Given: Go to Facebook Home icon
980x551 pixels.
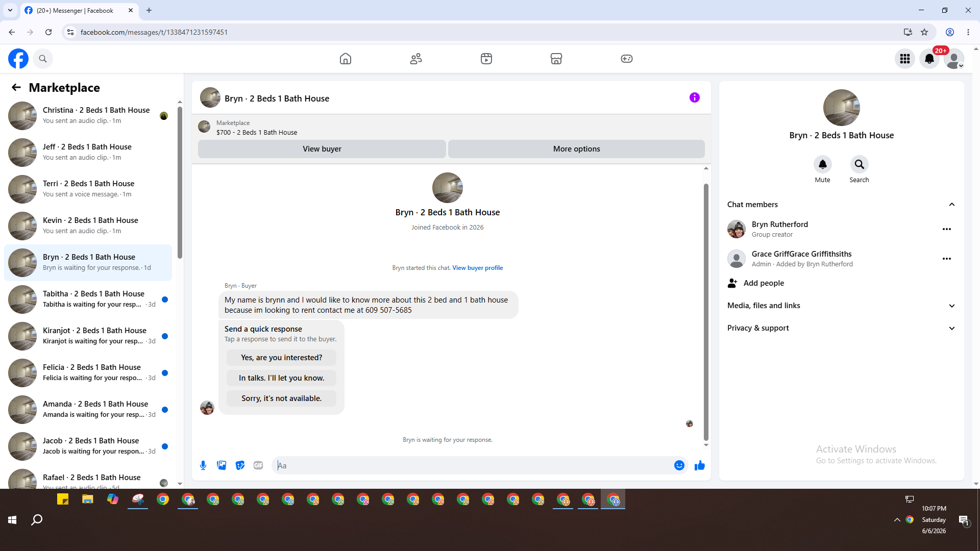Looking at the screenshot, I should tap(346, 59).
